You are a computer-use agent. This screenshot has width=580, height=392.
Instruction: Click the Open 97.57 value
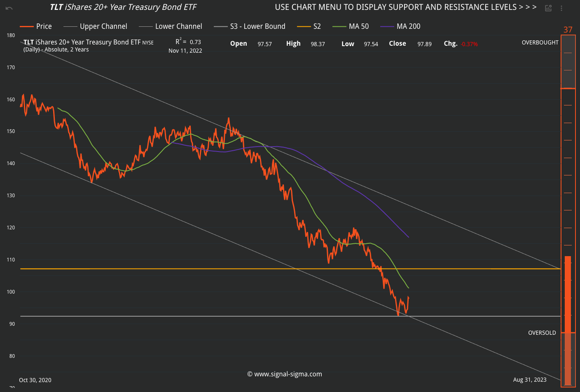(x=264, y=44)
